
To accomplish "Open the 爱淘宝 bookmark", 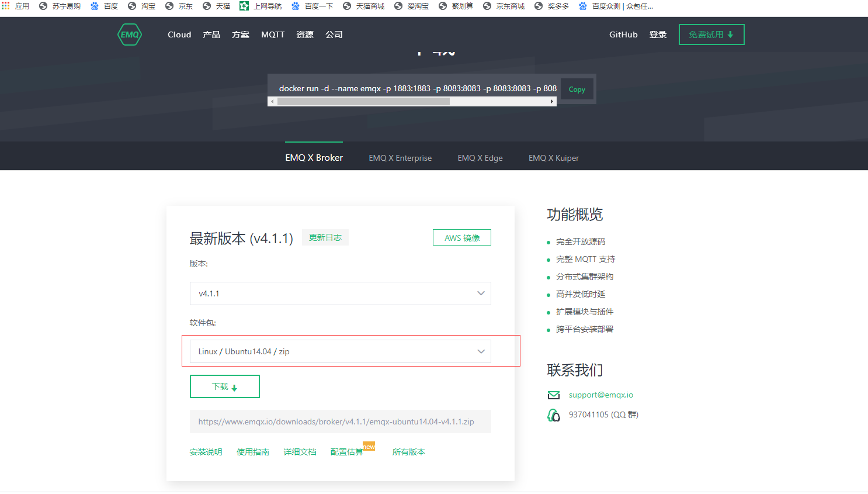I will (x=411, y=6).
